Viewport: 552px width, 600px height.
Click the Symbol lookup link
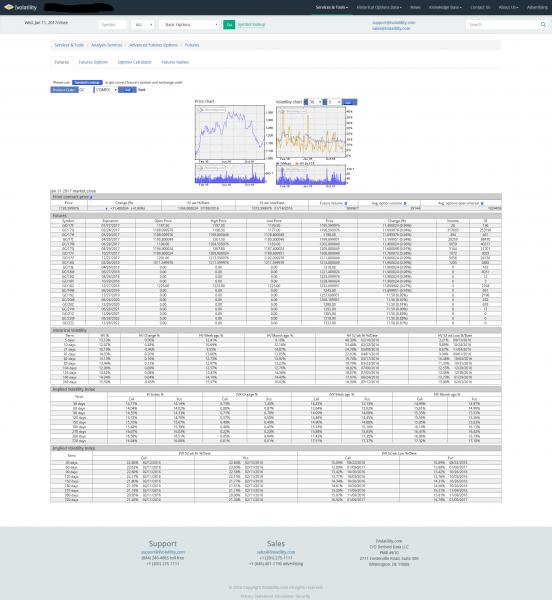point(251,24)
